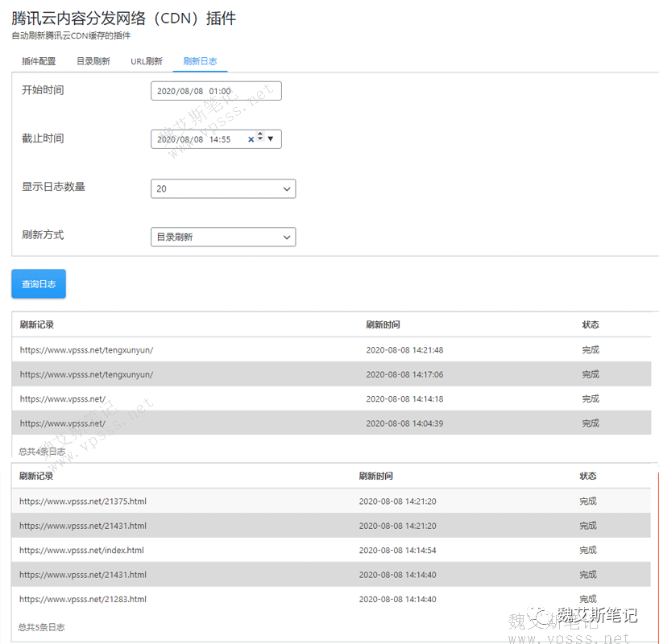Click the 截止时间 spinner arrows
The width and height of the screenshot is (659, 644).
coord(260,138)
